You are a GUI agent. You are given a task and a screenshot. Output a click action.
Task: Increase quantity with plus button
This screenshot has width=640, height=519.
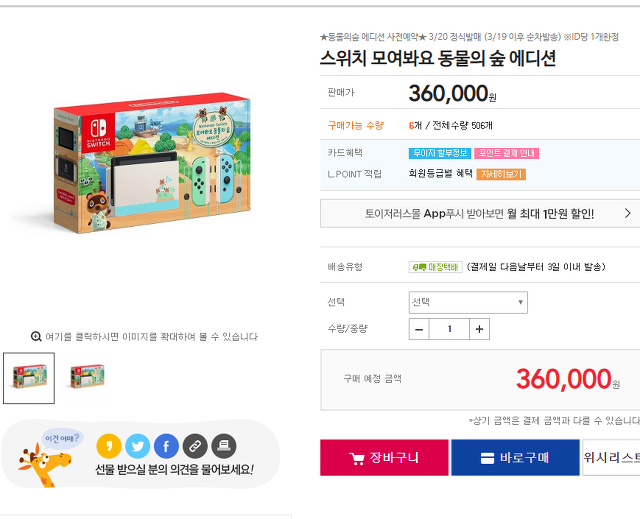479,329
